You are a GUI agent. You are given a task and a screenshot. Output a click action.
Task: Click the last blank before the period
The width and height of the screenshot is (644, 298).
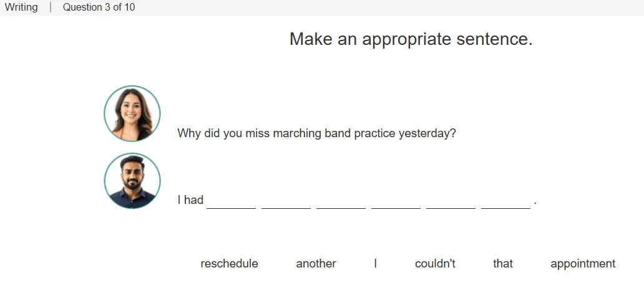point(506,202)
